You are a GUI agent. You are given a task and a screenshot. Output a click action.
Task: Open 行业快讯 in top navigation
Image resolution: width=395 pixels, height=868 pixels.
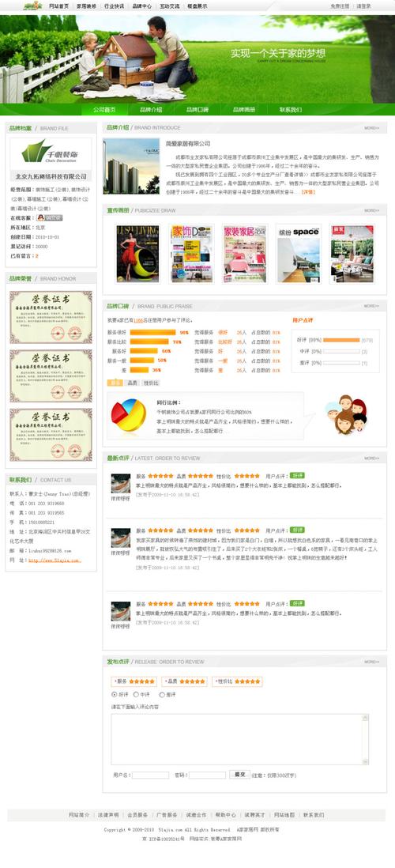click(114, 6)
